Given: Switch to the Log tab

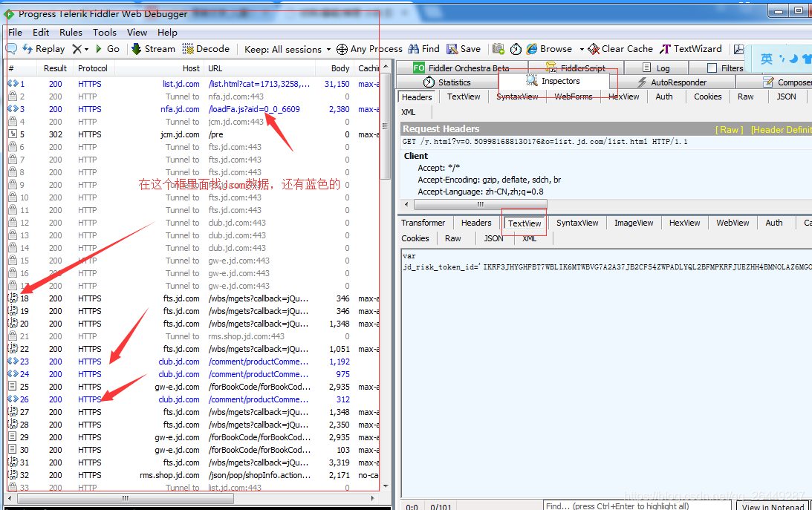Looking at the screenshot, I should pos(656,68).
